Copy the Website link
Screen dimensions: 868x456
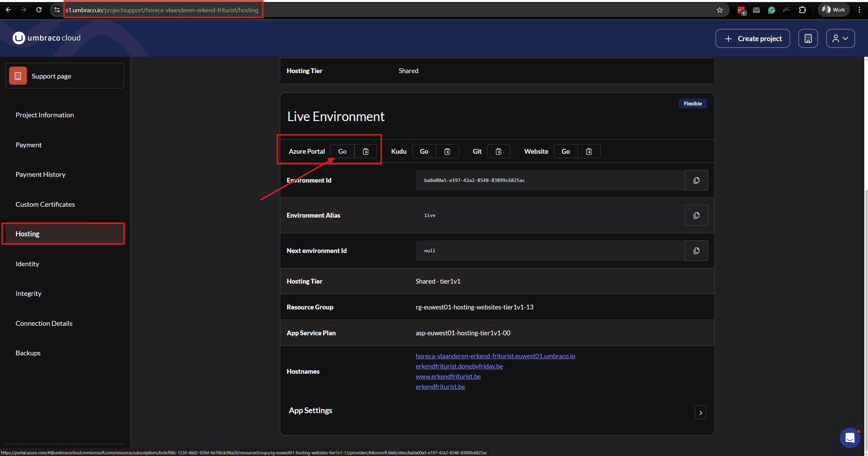click(589, 151)
